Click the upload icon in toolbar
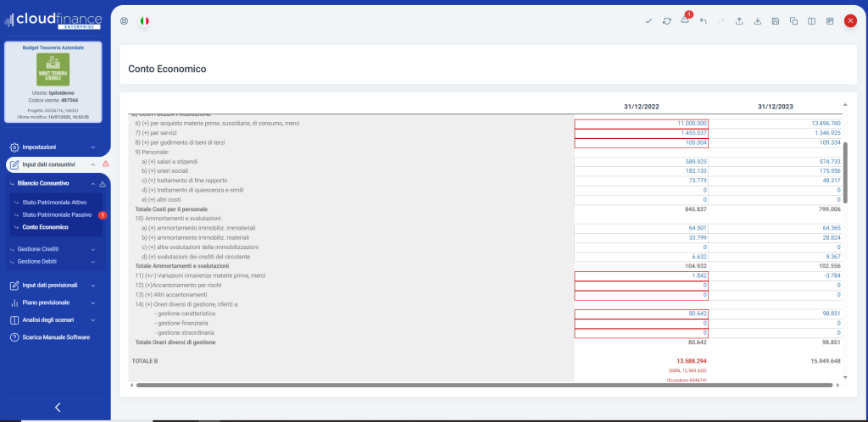The width and height of the screenshot is (868, 422). [739, 21]
